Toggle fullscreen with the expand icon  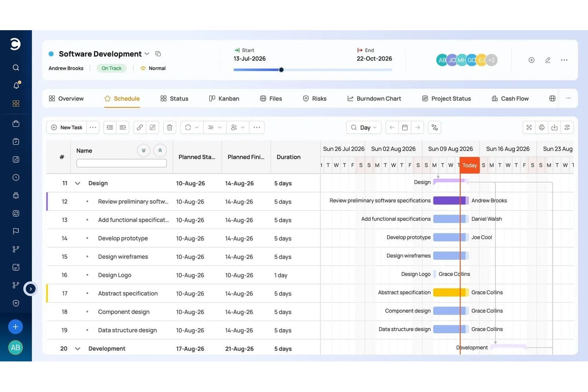[x=529, y=127]
